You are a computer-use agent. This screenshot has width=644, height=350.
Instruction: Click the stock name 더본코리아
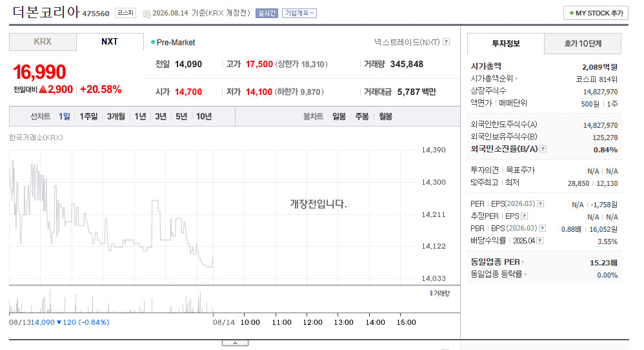click(46, 12)
